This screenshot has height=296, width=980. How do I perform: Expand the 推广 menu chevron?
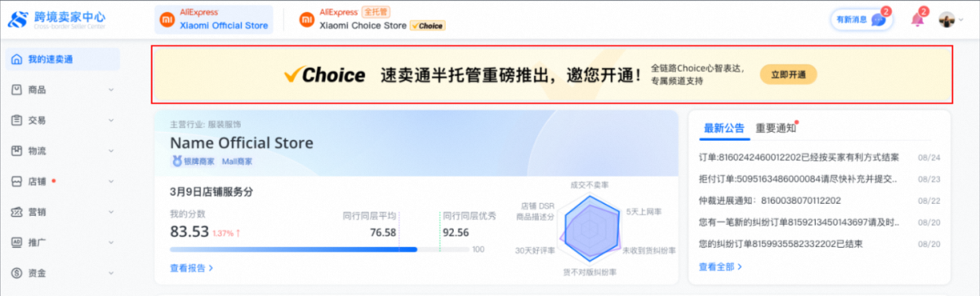tap(111, 242)
